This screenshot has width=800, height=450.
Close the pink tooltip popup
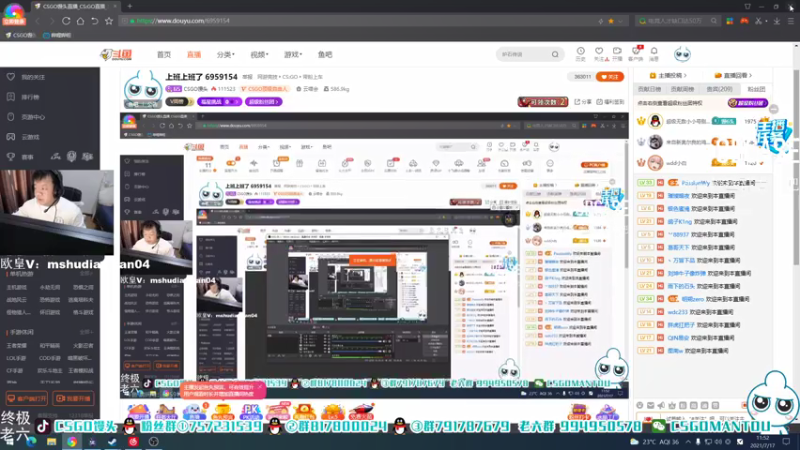[x=260, y=387]
